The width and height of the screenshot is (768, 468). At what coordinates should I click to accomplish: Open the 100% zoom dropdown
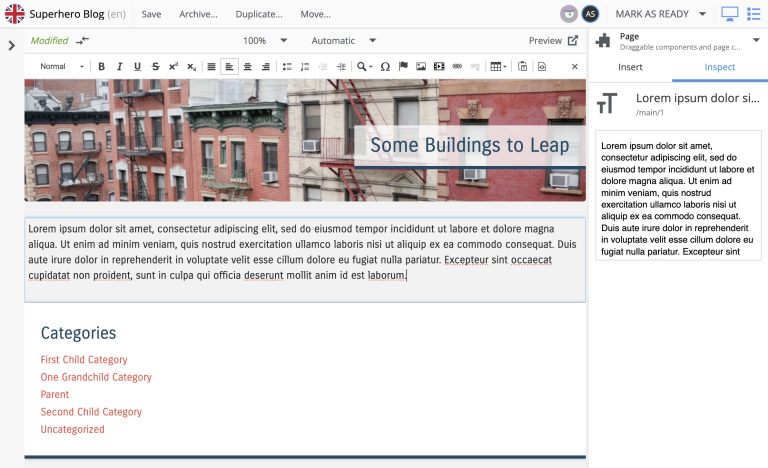265,41
